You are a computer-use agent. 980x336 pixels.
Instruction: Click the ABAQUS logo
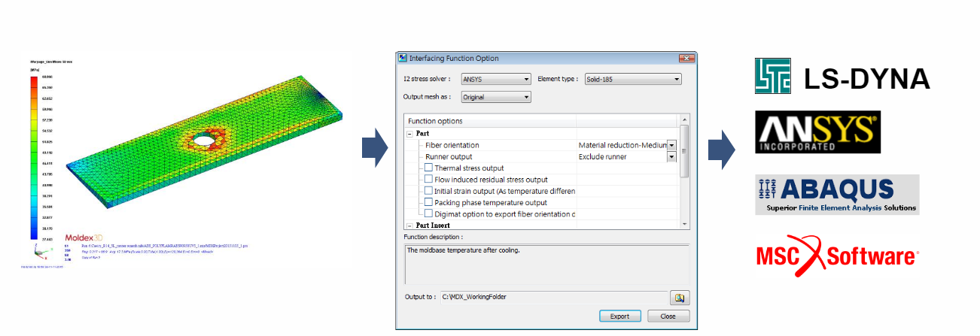click(x=837, y=195)
